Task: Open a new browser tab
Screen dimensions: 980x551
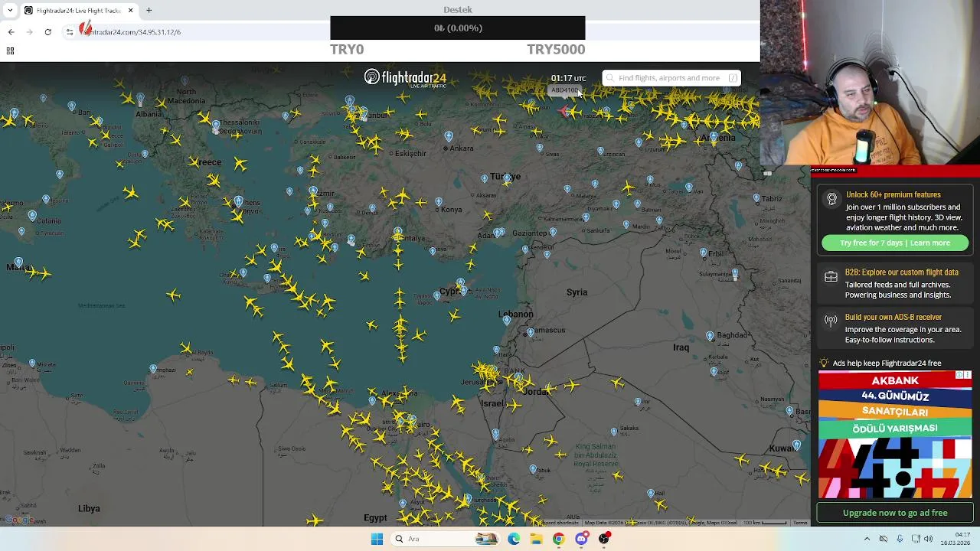Action: point(149,10)
